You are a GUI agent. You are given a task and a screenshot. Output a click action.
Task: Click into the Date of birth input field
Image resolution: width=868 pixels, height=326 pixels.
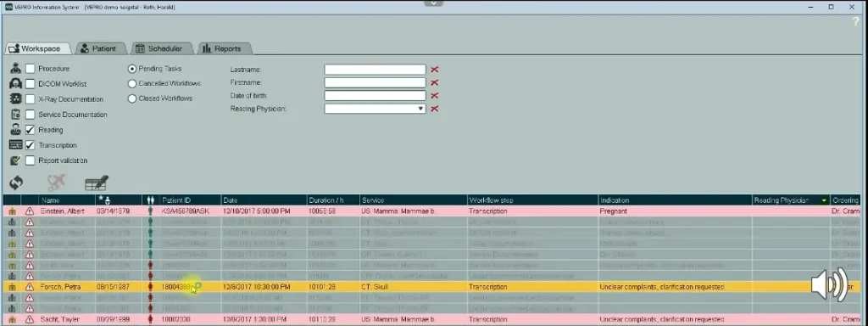pyautogui.click(x=375, y=96)
